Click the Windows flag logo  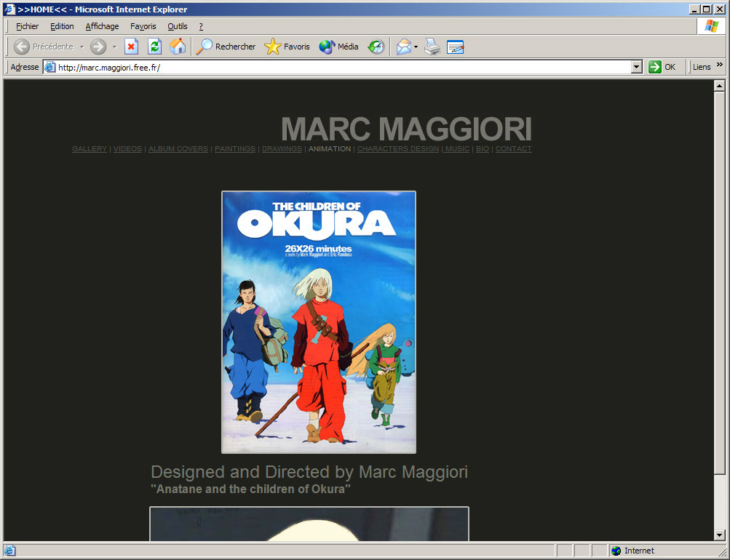(711, 26)
